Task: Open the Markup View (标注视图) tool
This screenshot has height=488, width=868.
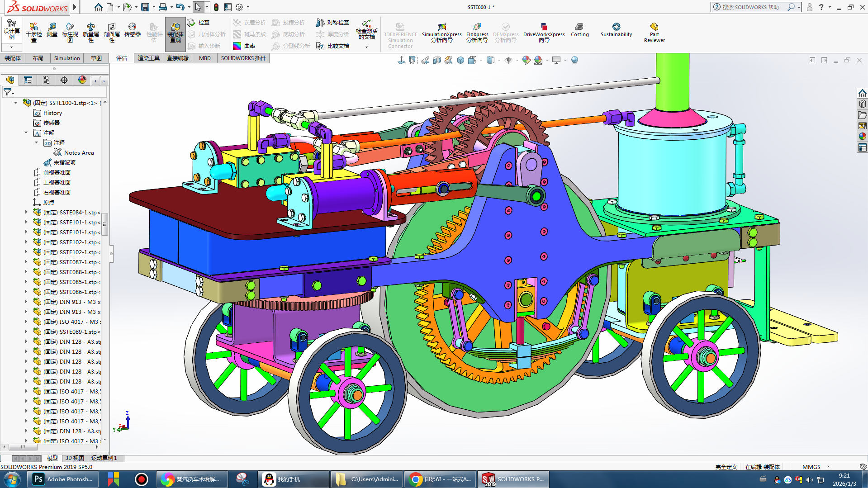Action: [70, 32]
